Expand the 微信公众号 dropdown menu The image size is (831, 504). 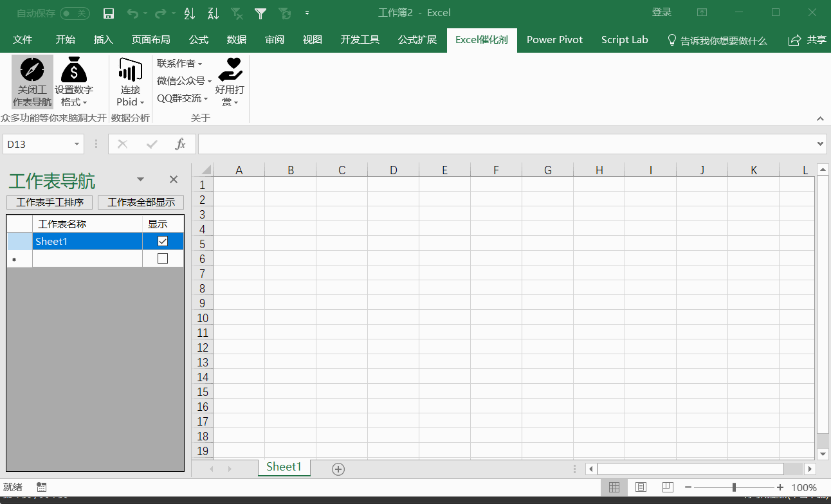[x=184, y=81]
